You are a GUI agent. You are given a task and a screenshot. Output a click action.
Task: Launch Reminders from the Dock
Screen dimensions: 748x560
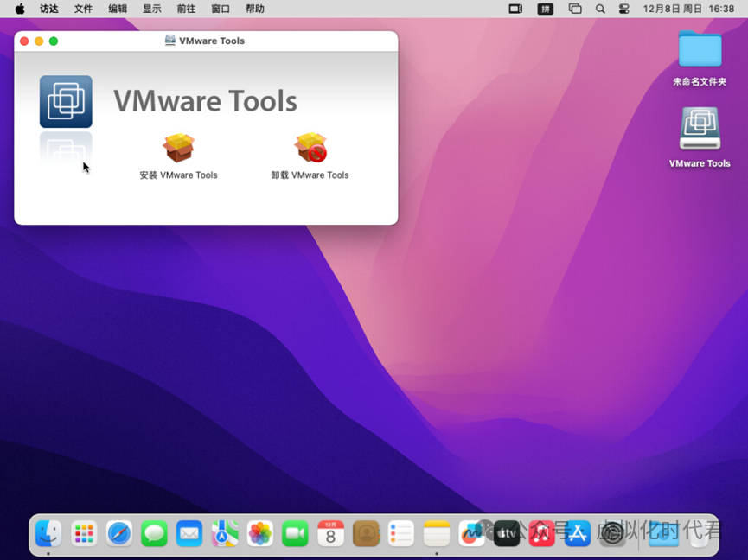[401, 533]
